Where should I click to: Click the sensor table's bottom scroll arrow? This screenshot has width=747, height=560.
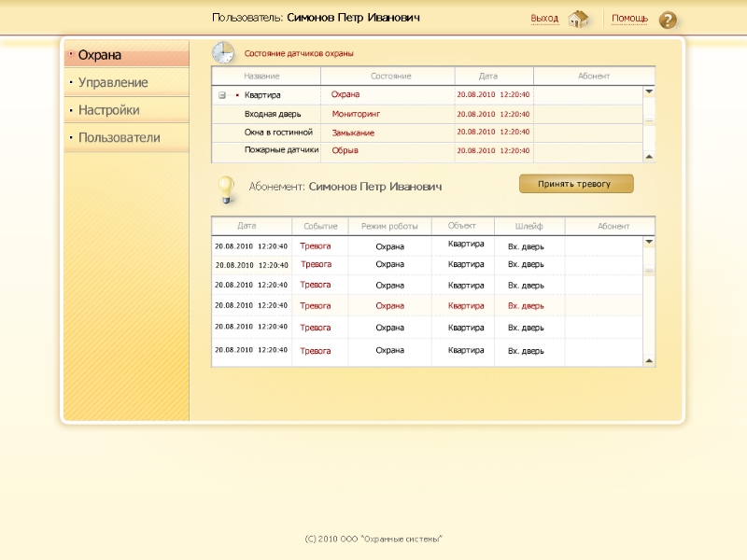(649, 157)
